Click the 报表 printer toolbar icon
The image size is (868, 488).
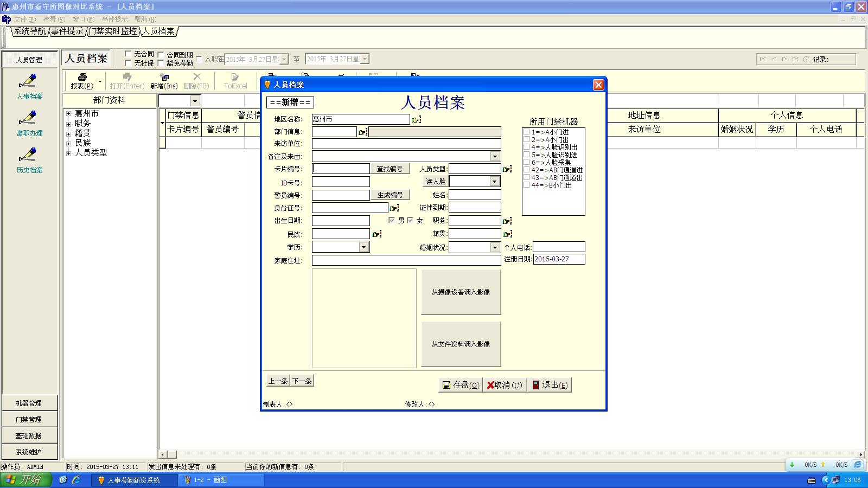click(82, 78)
